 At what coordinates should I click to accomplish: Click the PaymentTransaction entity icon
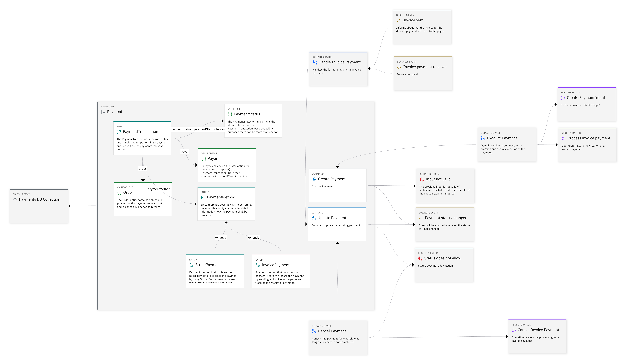[119, 132]
